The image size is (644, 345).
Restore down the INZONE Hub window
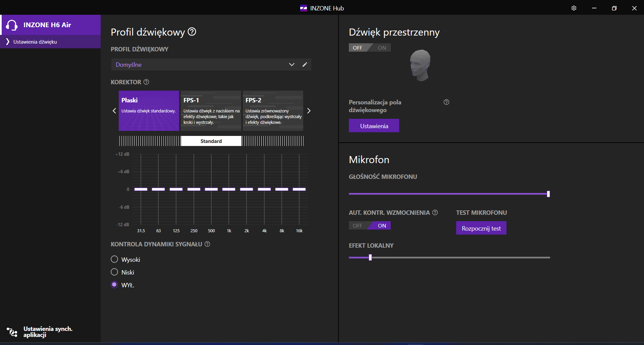coord(614,8)
